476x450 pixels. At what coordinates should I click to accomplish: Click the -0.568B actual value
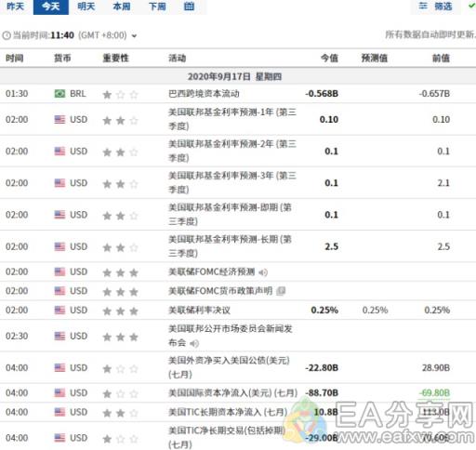coord(322,93)
